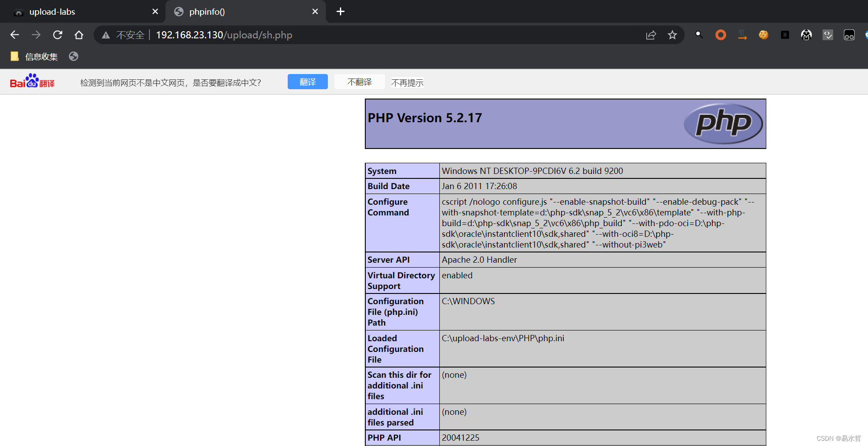The height and width of the screenshot is (446, 868).
Task: Open the code checkmark extension icon
Action: point(828,35)
